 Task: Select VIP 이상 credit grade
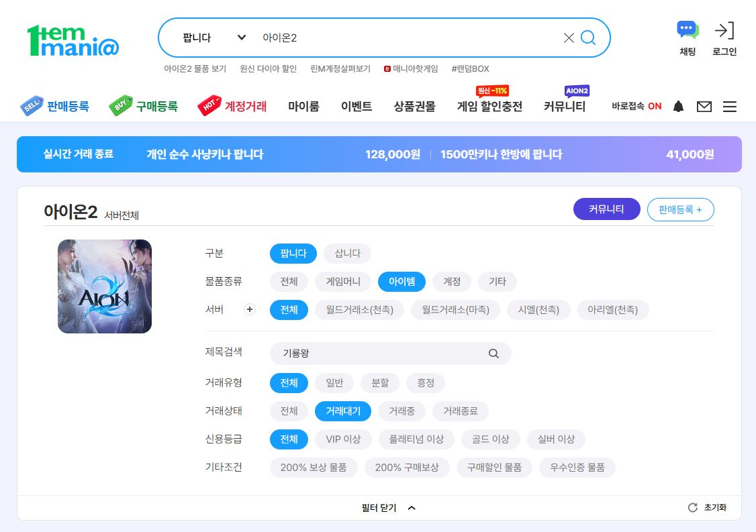tap(343, 439)
